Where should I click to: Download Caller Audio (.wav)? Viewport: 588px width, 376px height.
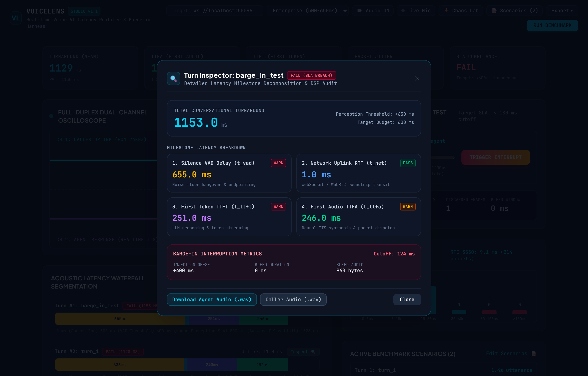293,300
